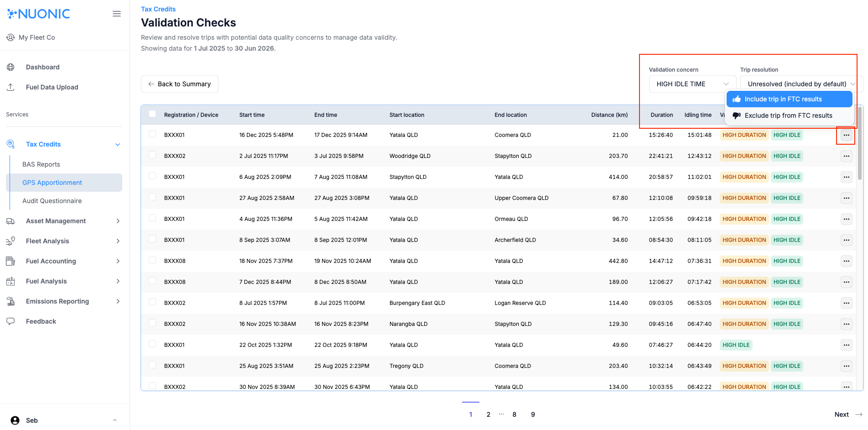The width and height of the screenshot is (868, 430).
Task: Open actions menu for 4 Aug 2025 trip
Action: point(846,219)
